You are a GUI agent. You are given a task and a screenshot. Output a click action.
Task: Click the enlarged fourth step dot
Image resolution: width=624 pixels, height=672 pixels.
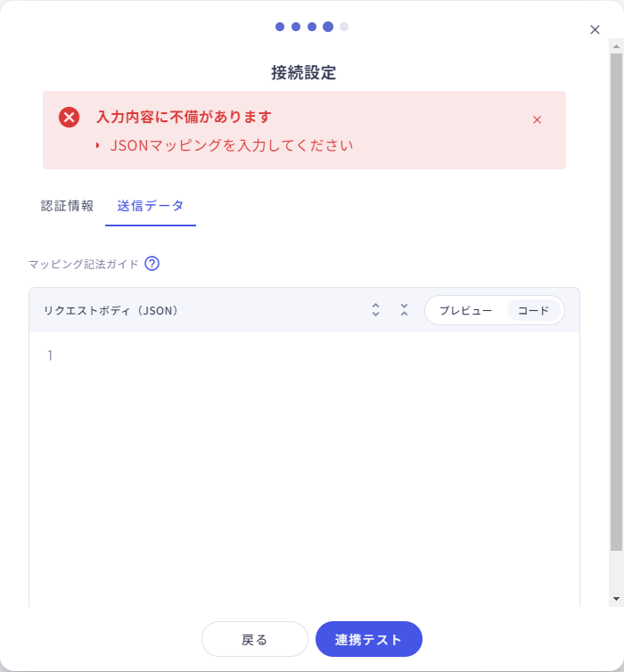[328, 27]
